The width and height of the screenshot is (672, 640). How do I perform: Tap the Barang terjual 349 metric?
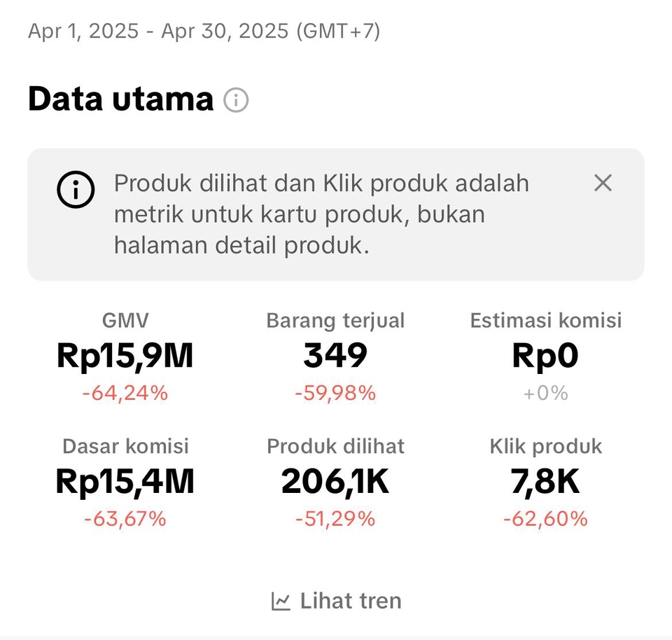[335, 356]
